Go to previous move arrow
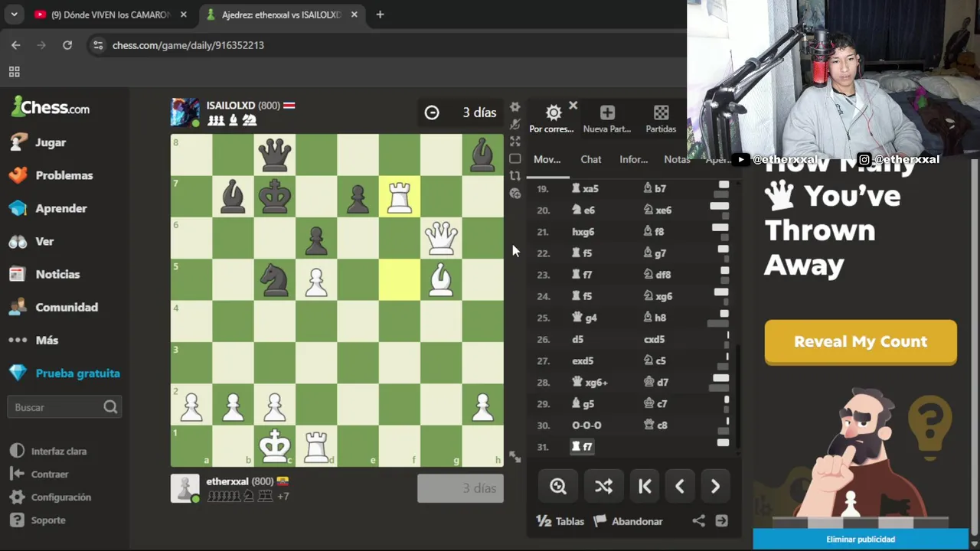Viewport: 980px width, 551px height. tap(680, 487)
